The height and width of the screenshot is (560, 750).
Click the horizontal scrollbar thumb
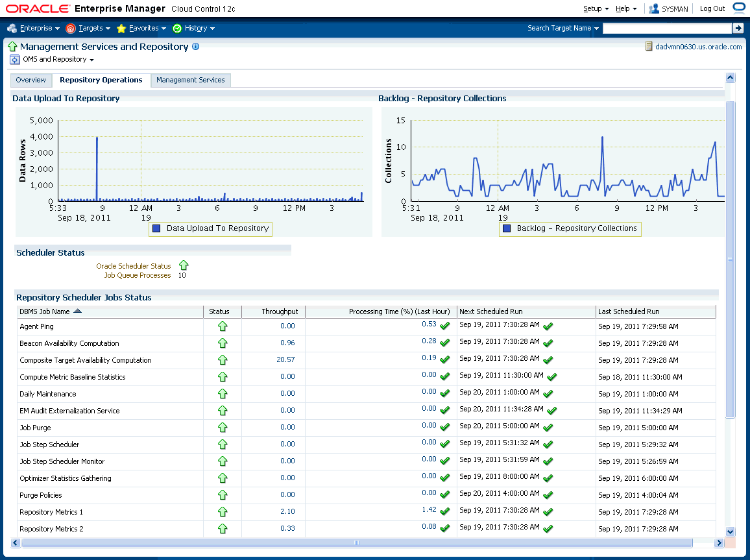tap(356, 542)
